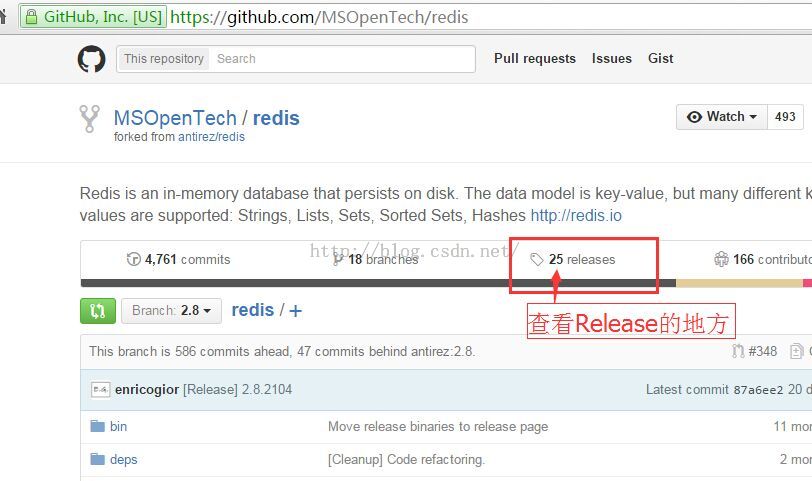Open the http://redis.io link
Viewport: 812px width, 481px height.
[x=576, y=215]
